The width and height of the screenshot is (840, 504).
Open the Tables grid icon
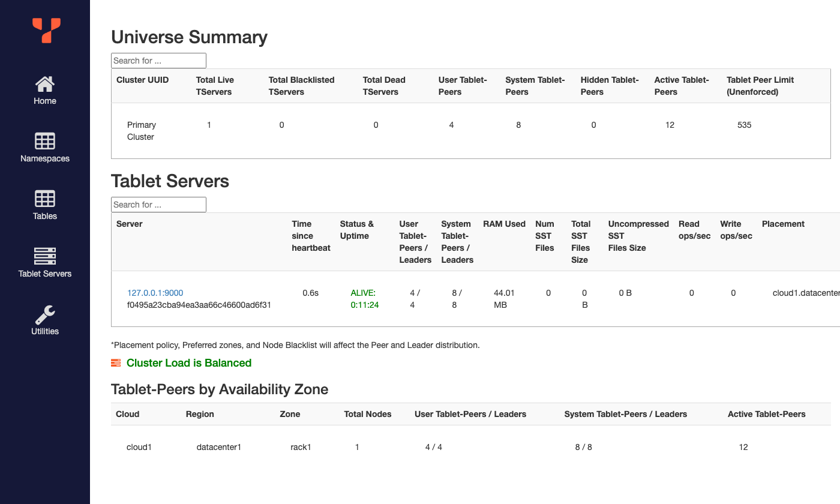point(45,199)
